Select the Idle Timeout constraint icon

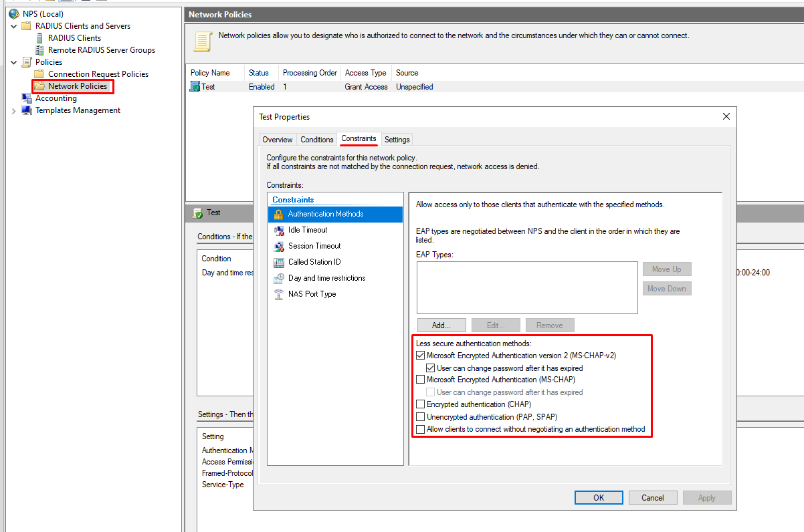pyautogui.click(x=279, y=230)
